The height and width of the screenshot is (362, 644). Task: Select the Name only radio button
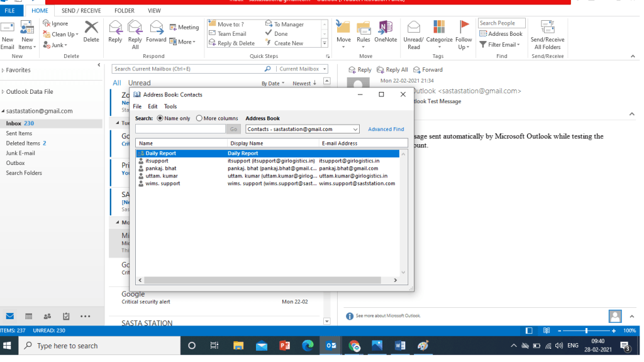click(x=160, y=118)
